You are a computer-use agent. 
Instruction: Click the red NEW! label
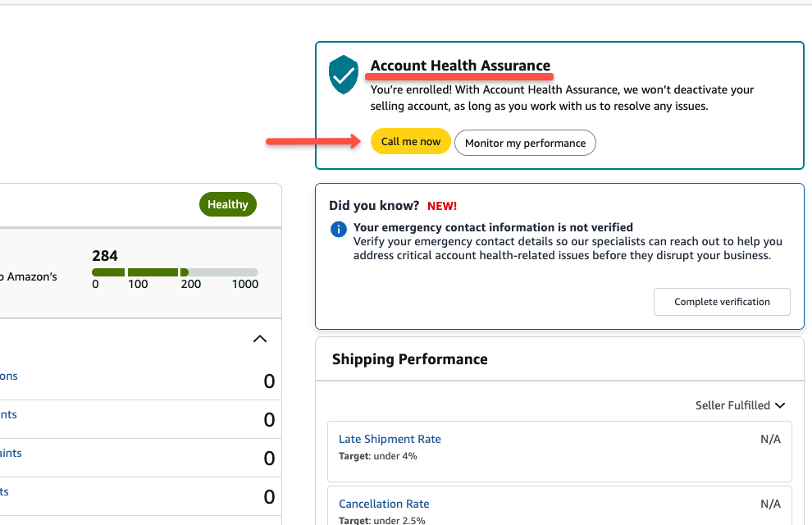click(x=442, y=206)
